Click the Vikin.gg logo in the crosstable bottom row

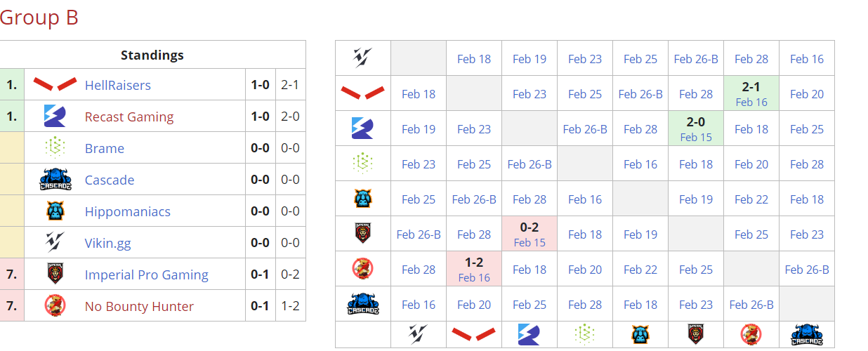click(x=419, y=335)
